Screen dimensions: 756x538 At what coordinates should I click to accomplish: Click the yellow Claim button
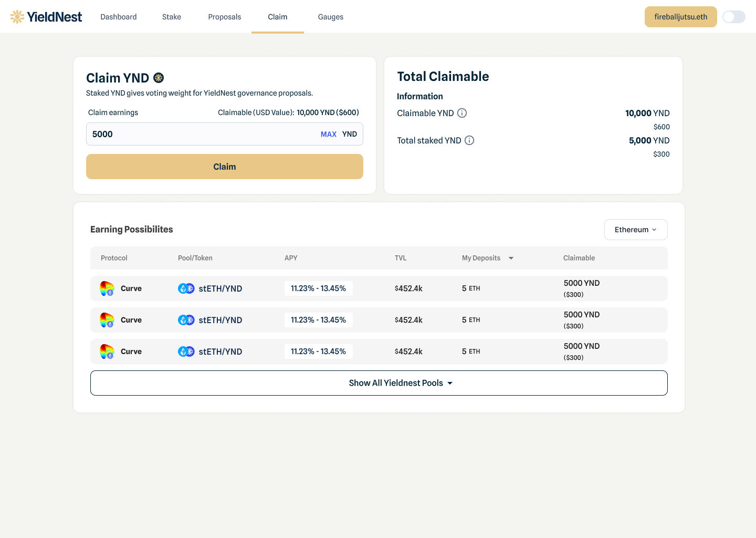click(x=225, y=167)
